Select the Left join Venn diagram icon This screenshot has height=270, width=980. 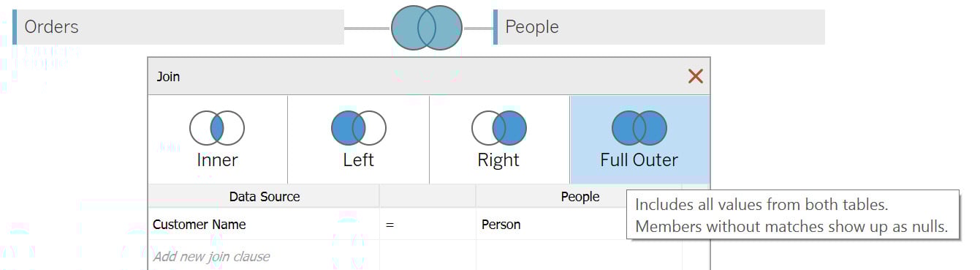358,128
